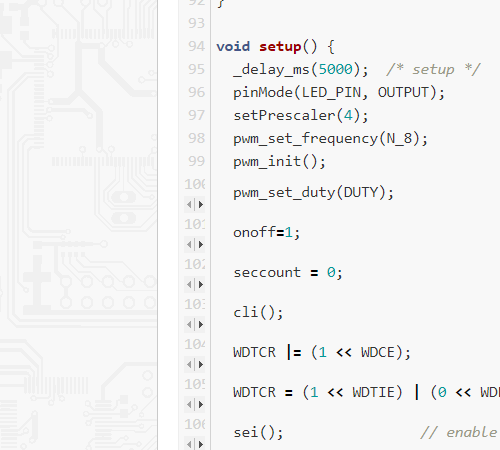Click the right scroll arrow under line 103
Viewport: 500px width, 450px height.
click(x=201, y=324)
